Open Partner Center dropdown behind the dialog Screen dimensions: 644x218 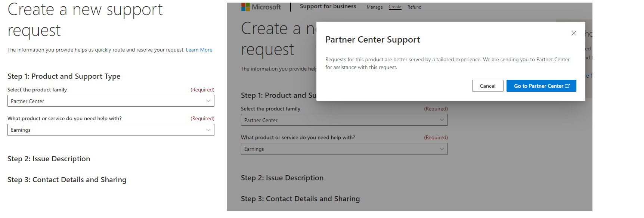point(344,120)
